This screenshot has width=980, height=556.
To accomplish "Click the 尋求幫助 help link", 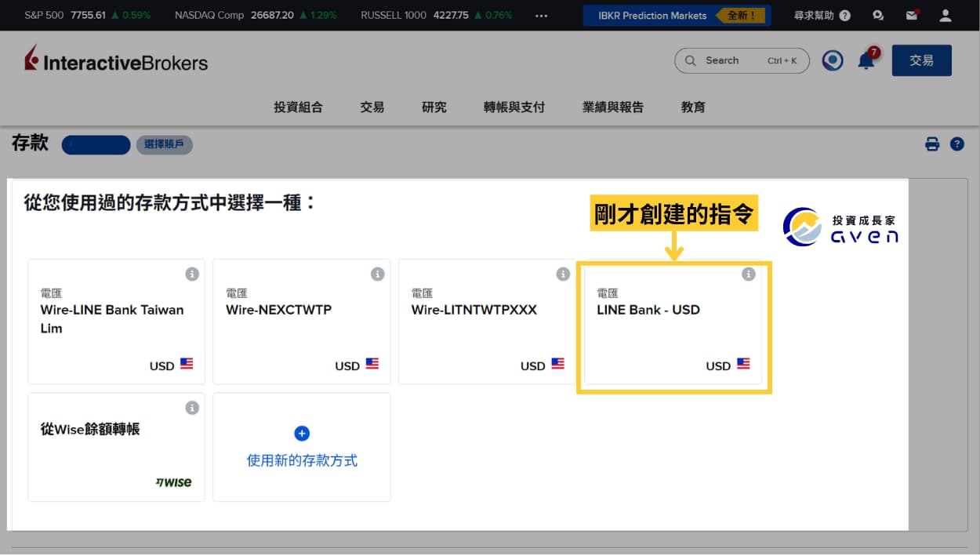I will point(822,15).
